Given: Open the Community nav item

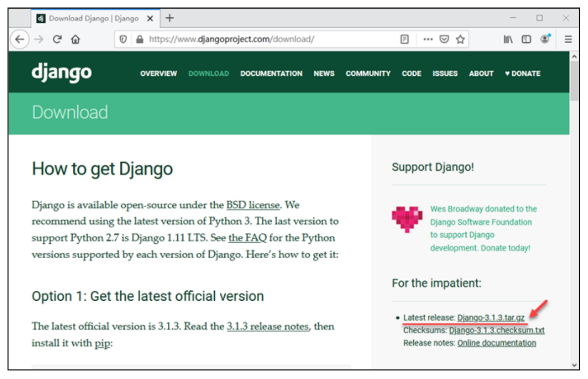Looking at the screenshot, I should point(368,73).
